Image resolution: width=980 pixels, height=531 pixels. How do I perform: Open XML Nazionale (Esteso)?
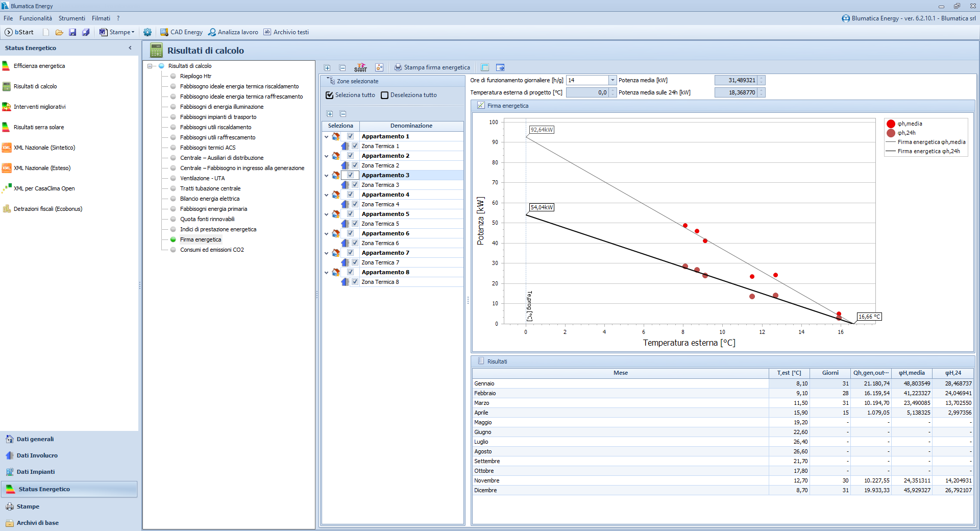[x=42, y=168]
